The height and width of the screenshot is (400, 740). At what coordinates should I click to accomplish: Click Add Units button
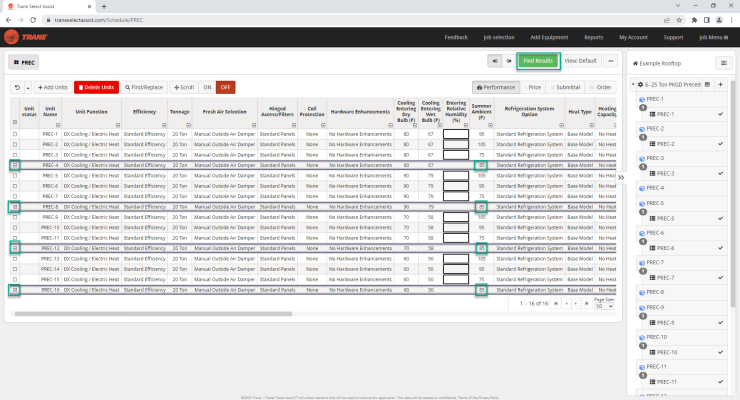53,87
